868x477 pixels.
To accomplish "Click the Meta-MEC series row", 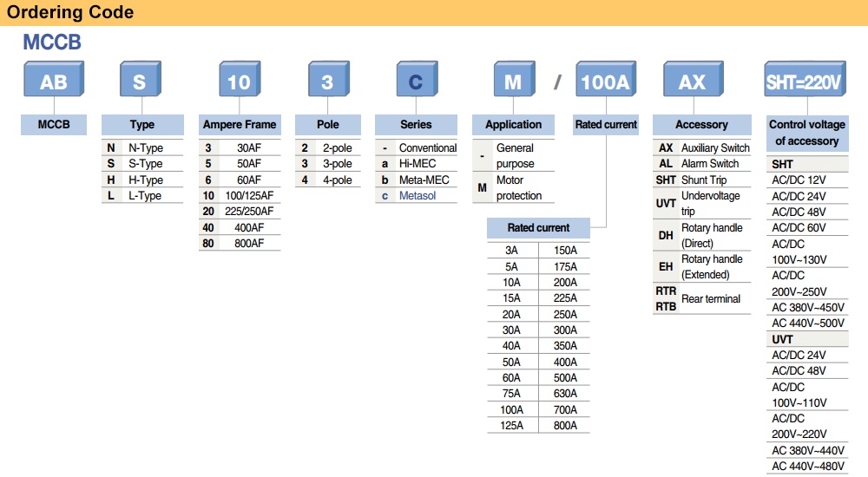I will [416, 180].
